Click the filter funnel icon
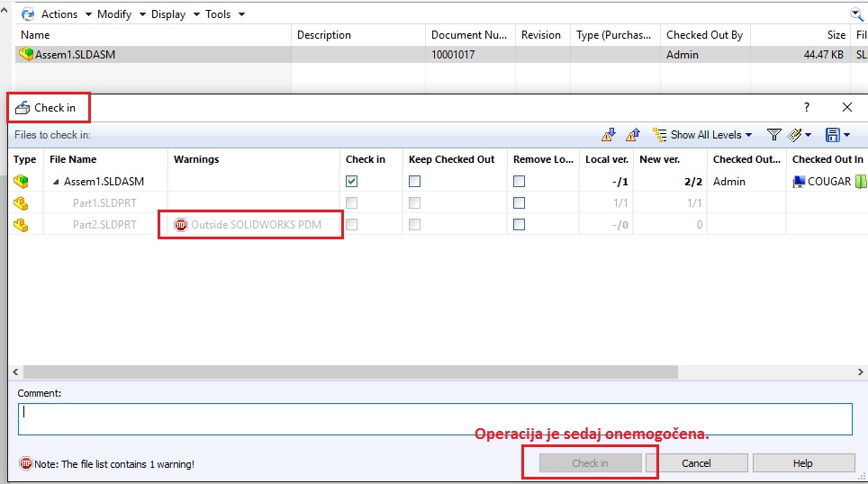This screenshot has height=484, width=868. tap(773, 135)
